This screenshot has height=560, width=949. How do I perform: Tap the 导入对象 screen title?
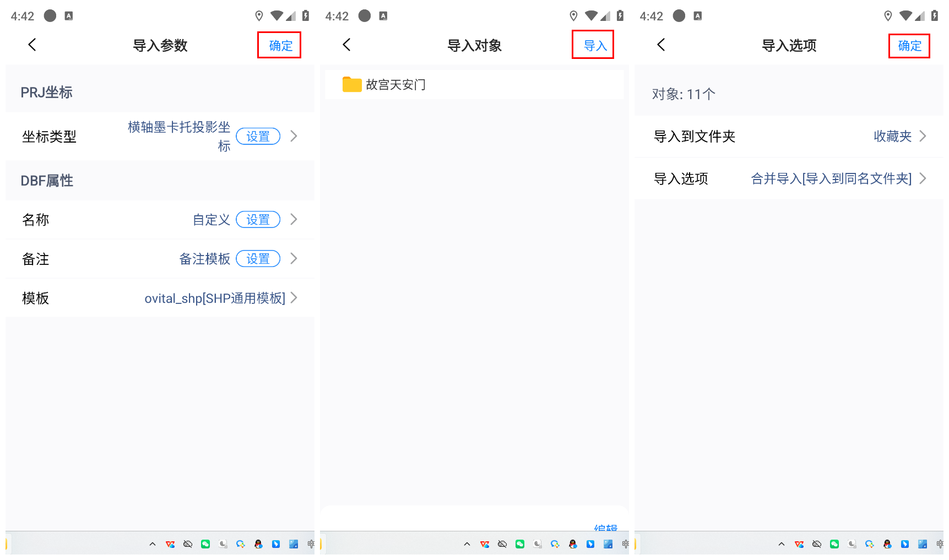474,45
